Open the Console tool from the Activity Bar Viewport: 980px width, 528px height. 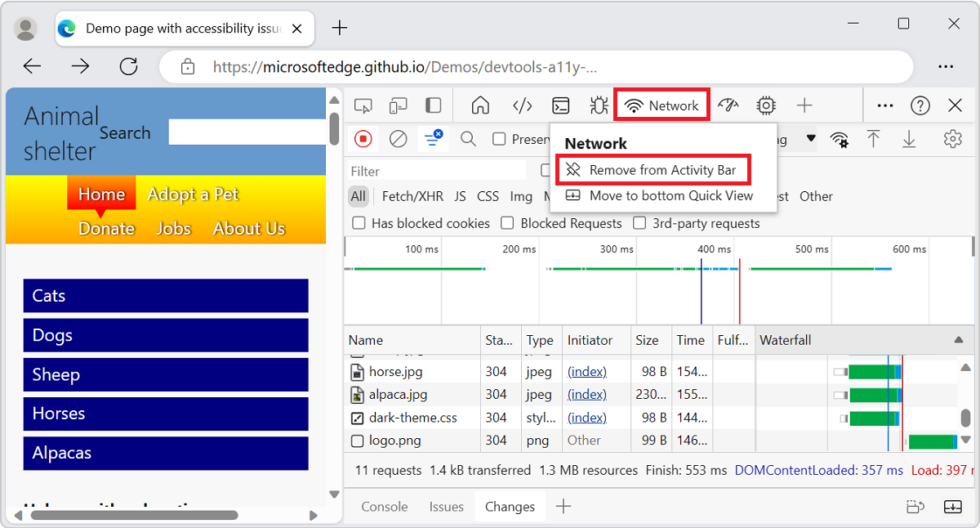pyautogui.click(x=560, y=105)
